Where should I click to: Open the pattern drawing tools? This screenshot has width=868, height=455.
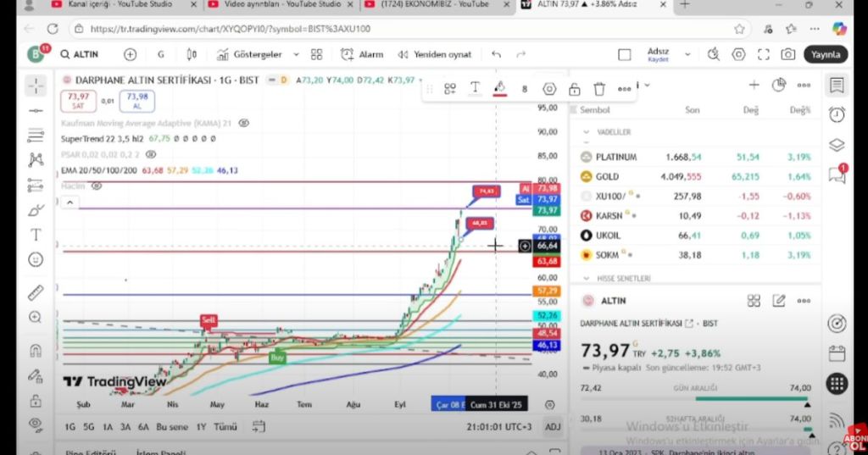click(x=36, y=160)
